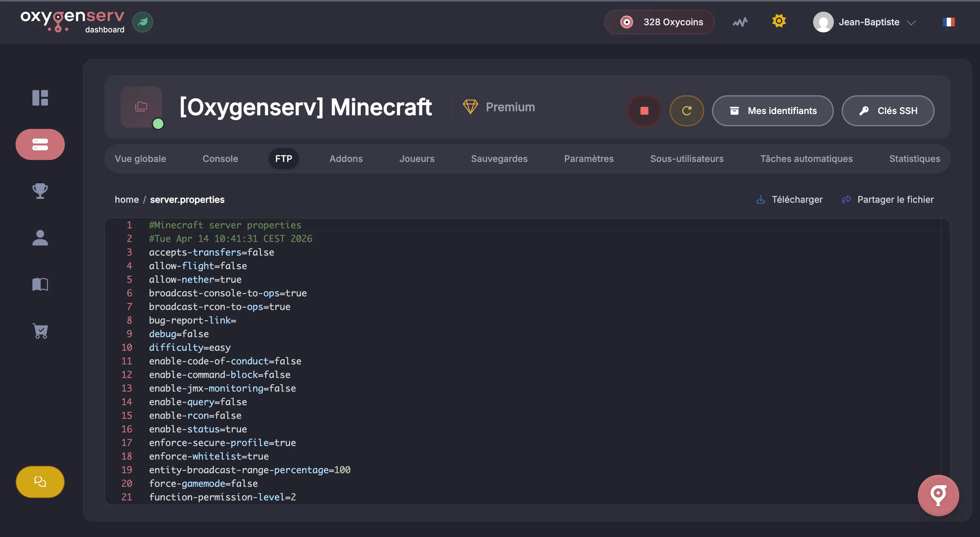Click the Clés SSH button
Viewport: 980px width, 537px height.
[888, 111]
